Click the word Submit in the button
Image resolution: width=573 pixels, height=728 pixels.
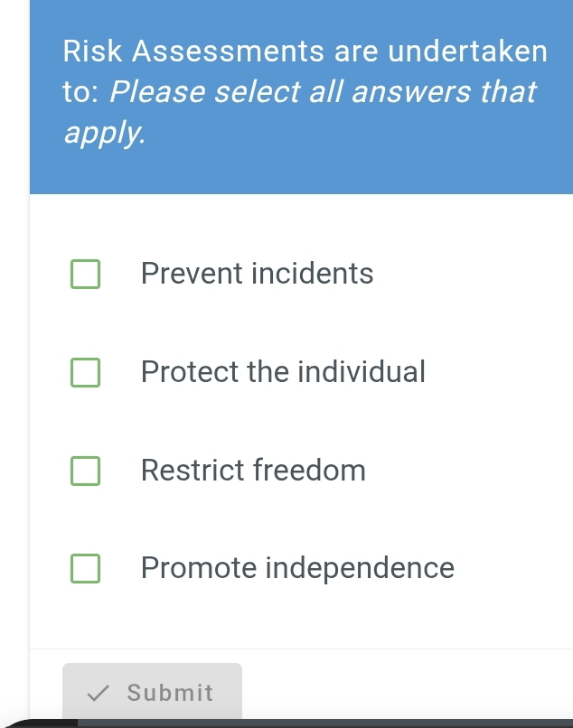(x=170, y=693)
